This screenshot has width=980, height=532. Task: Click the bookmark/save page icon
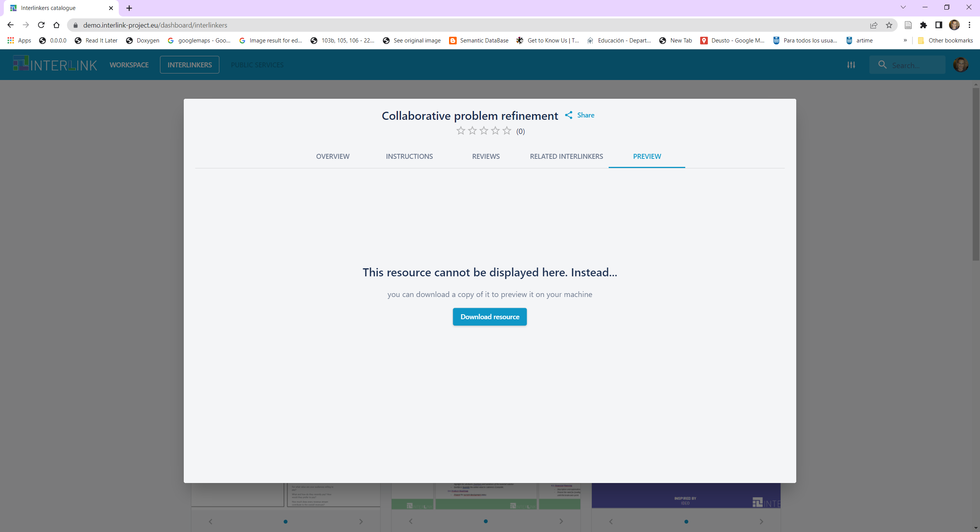tap(888, 25)
